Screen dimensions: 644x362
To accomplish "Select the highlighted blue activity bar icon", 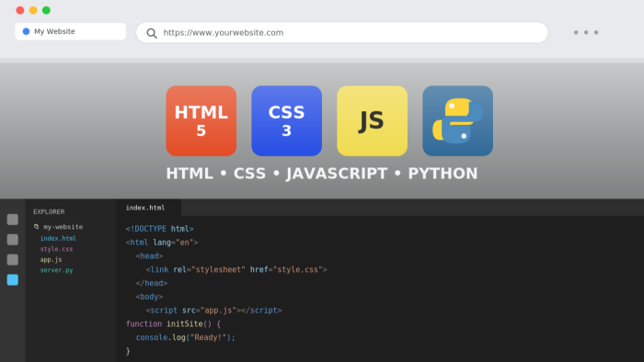I will pyautogui.click(x=13, y=279).
